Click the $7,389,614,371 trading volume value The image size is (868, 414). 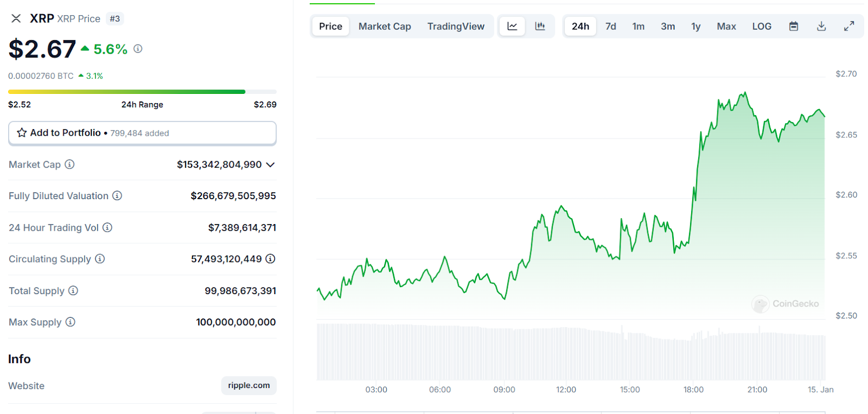242,227
